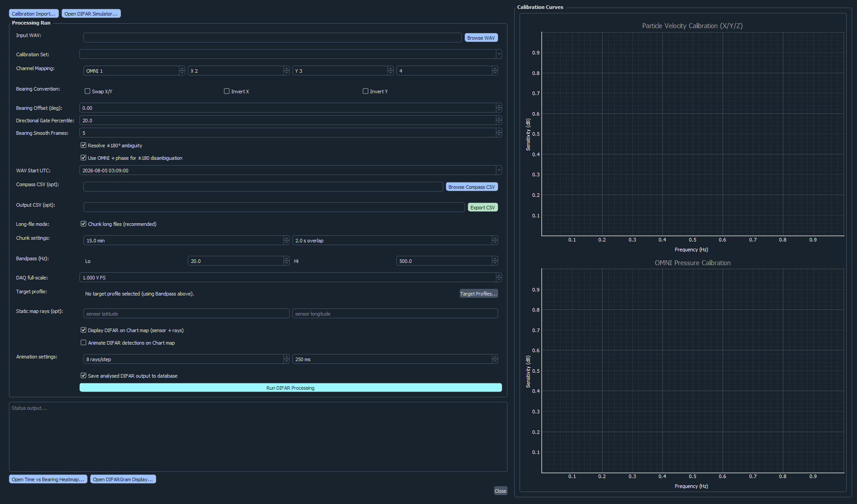Click the Close button
The image size is (857, 504).
pos(500,491)
